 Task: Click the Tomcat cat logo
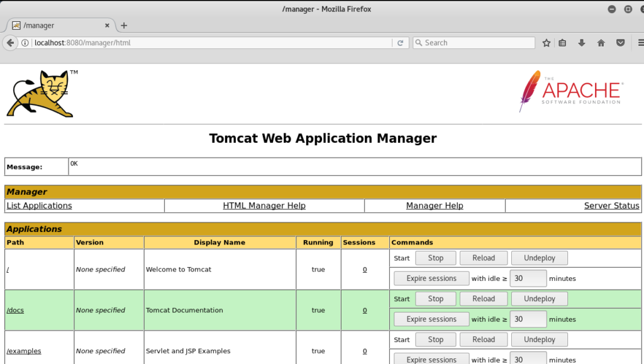[42, 94]
